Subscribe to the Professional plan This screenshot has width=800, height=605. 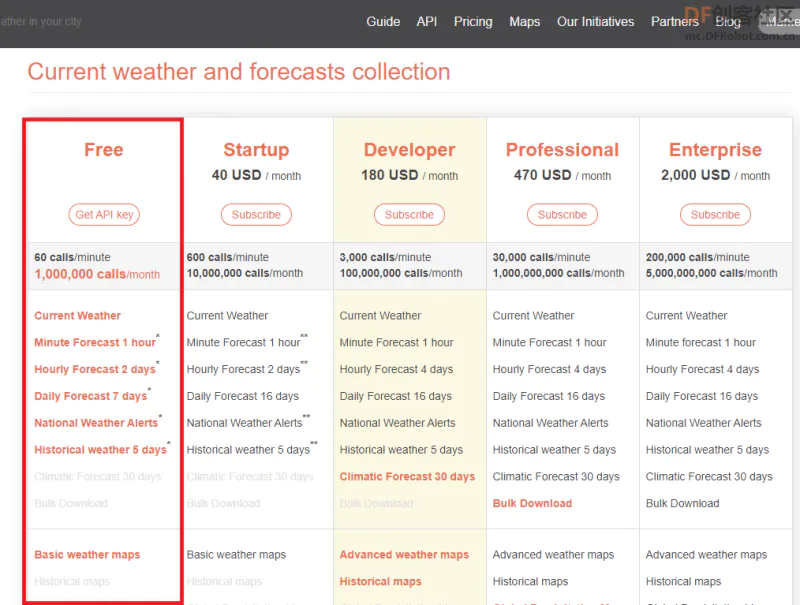[x=562, y=215]
